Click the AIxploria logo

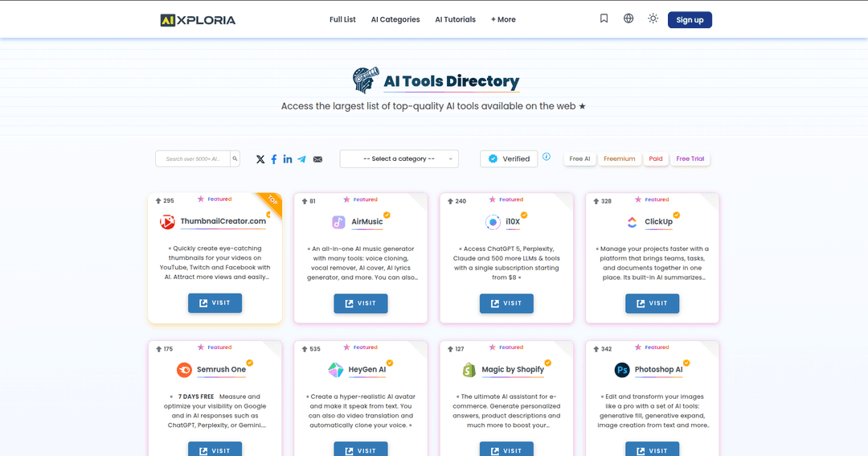pyautogui.click(x=199, y=20)
